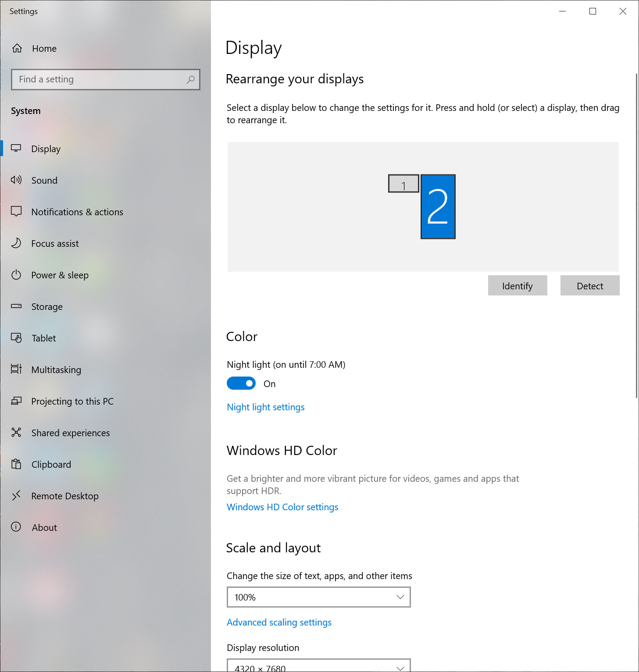This screenshot has width=639, height=672.
Task: Open the About settings page
Action: pyautogui.click(x=44, y=528)
